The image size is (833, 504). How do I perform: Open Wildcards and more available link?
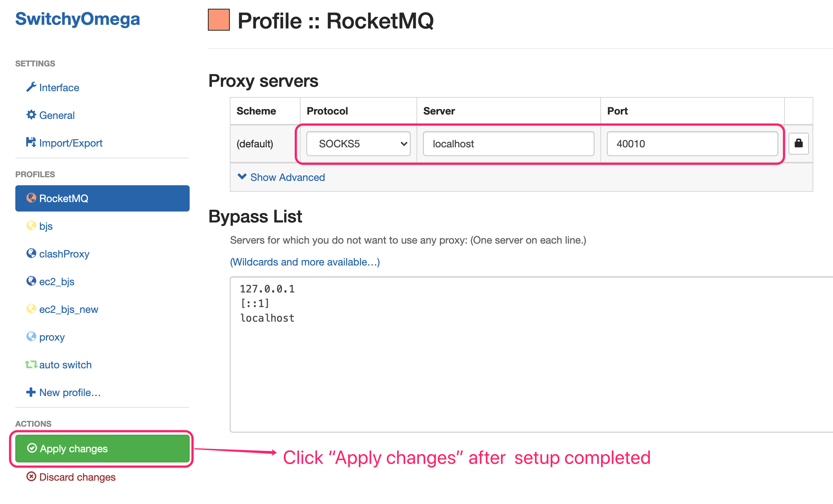click(x=305, y=262)
